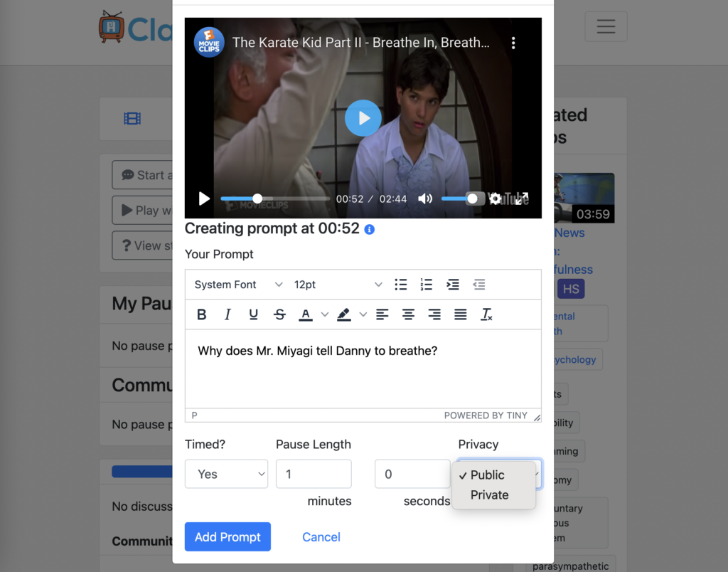Clear formatting from the text

pos(486,314)
